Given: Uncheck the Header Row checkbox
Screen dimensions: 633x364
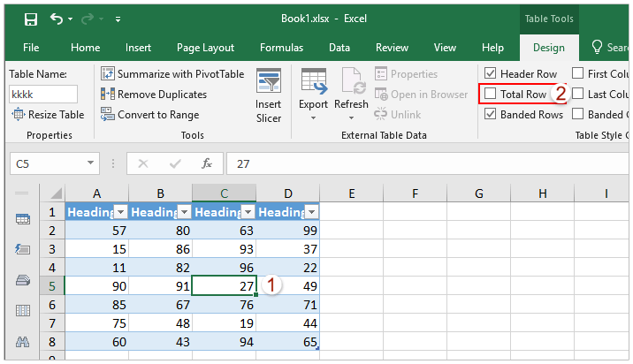Looking at the screenshot, I should pyautogui.click(x=491, y=74).
